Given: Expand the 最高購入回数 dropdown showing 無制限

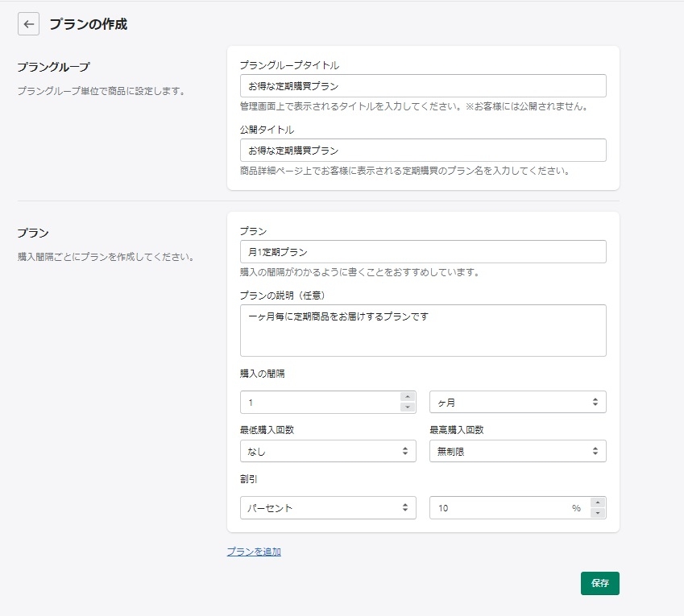Looking at the screenshot, I should coord(517,451).
